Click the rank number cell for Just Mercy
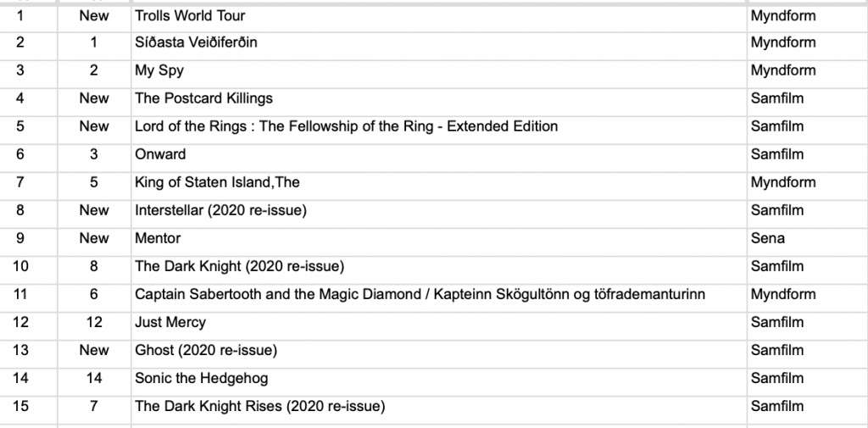The width and height of the screenshot is (868, 428). pyautogui.click(x=21, y=322)
